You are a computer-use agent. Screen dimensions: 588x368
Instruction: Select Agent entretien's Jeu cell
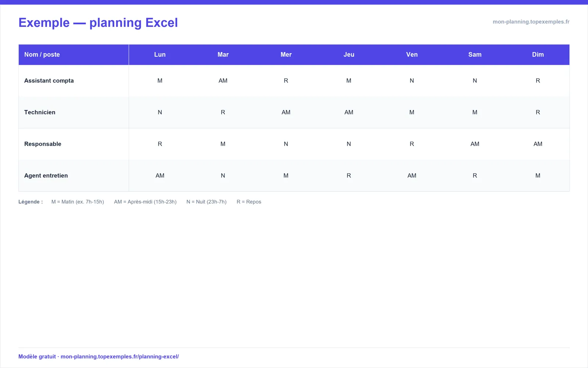349,176
